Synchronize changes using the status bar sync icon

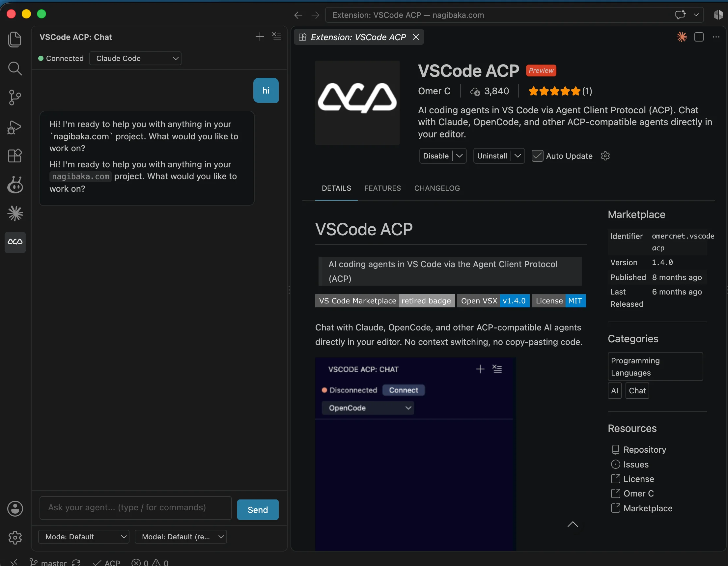click(76, 563)
